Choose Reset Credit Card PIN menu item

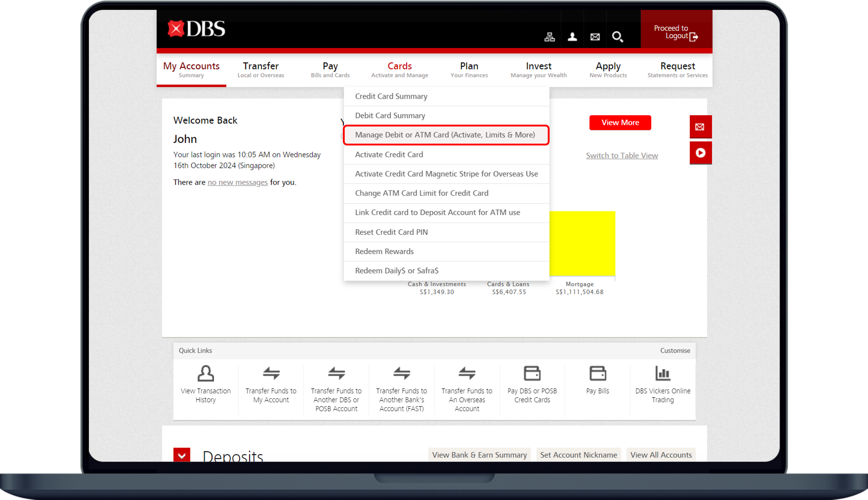(x=391, y=232)
